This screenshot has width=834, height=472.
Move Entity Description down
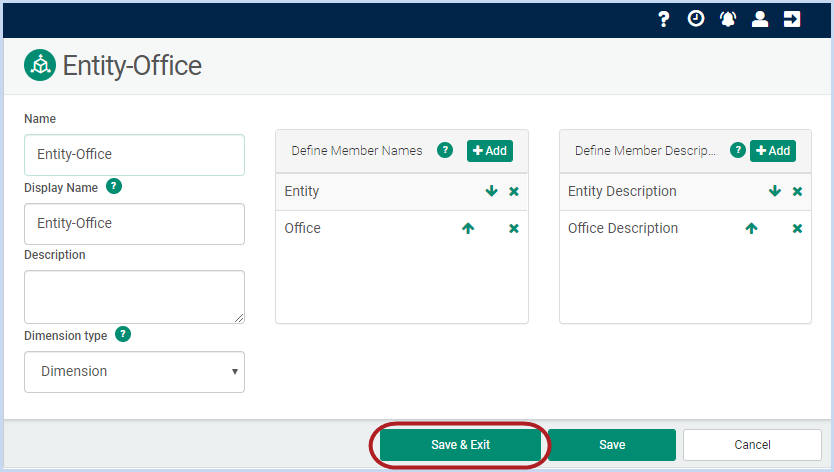pos(775,191)
